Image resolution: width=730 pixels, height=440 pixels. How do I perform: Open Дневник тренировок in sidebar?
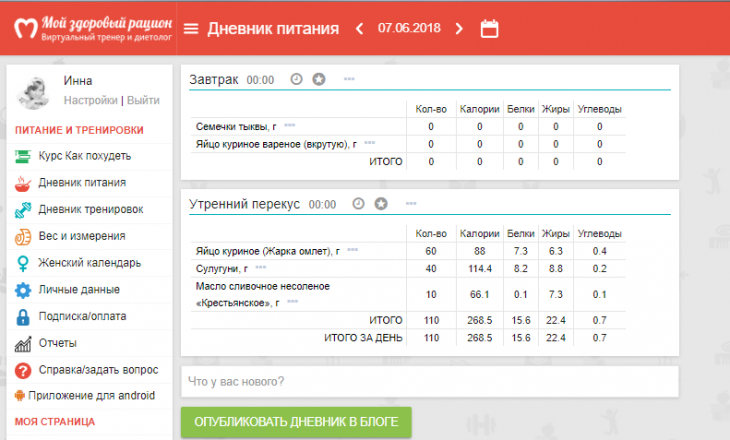[x=89, y=210]
